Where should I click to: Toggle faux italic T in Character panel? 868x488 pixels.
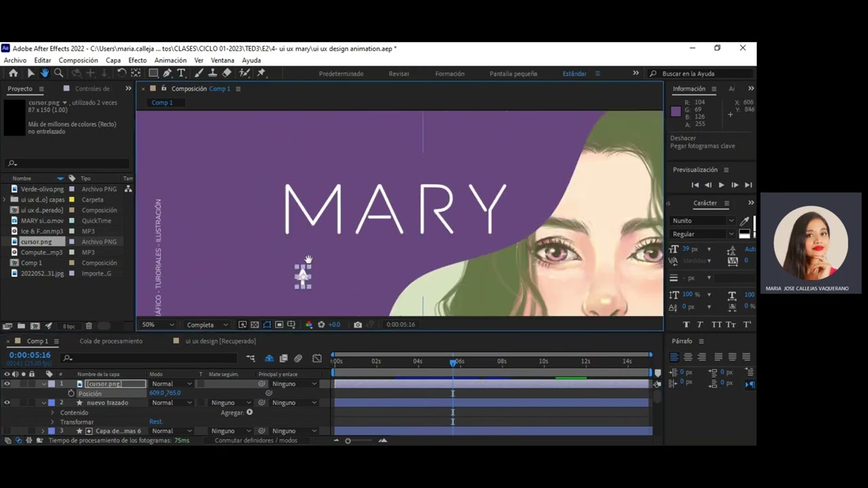pos(700,325)
